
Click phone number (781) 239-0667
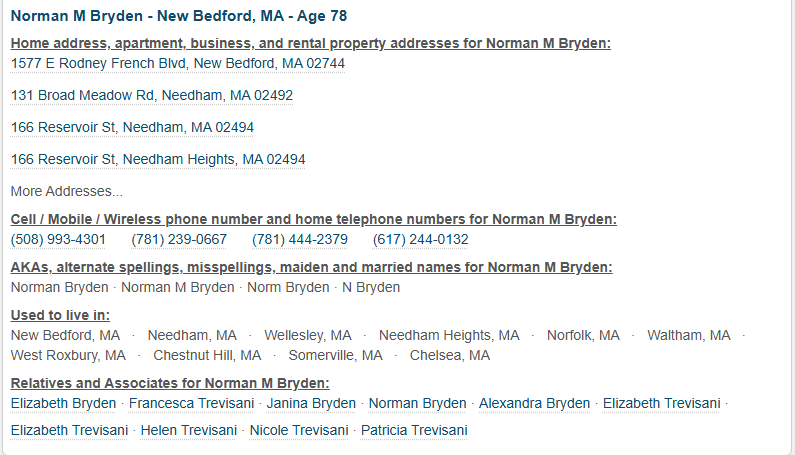coord(179,239)
